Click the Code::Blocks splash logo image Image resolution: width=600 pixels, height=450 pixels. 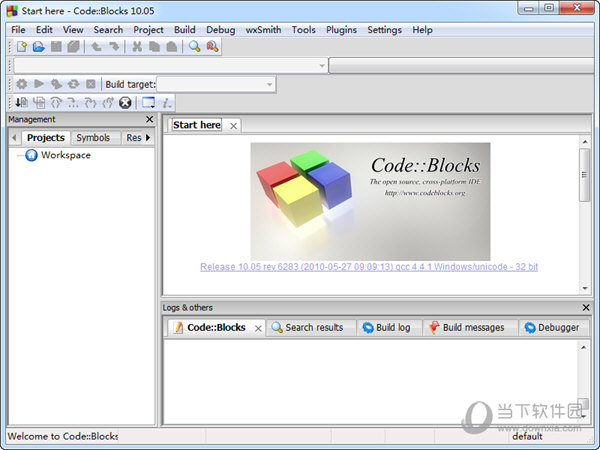pos(370,202)
